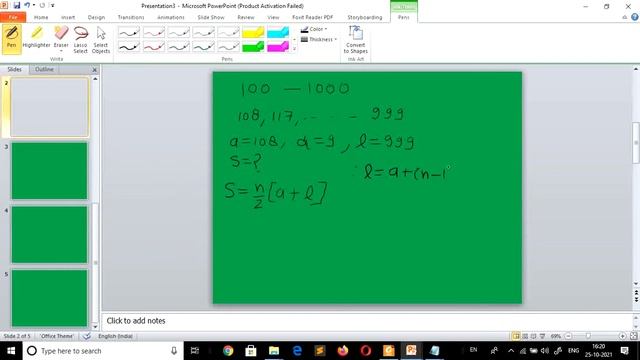Open the Foxit Reader PDF tab
Image resolution: width=640 pixels, height=360 pixels.
coord(313,17)
